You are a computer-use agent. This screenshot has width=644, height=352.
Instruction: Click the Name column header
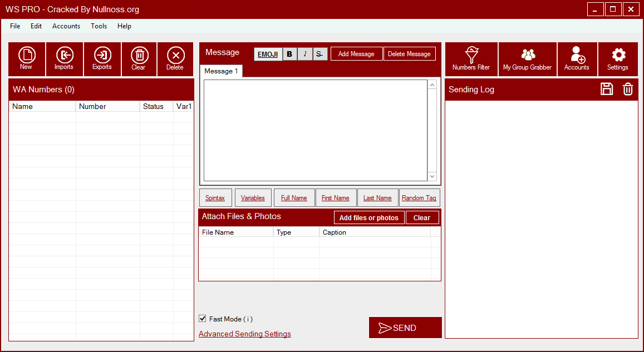tap(43, 106)
